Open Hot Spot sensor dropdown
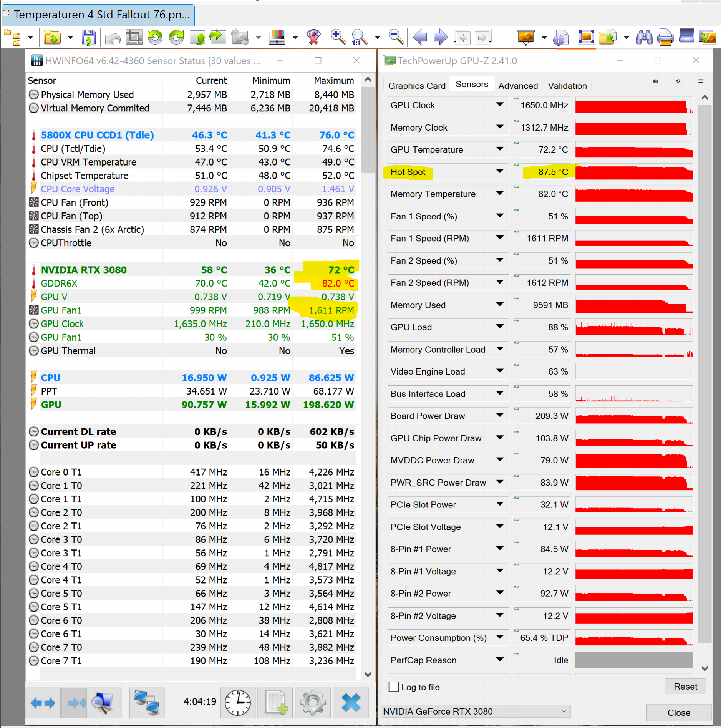Viewport: 721px width, 728px height. click(x=500, y=171)
